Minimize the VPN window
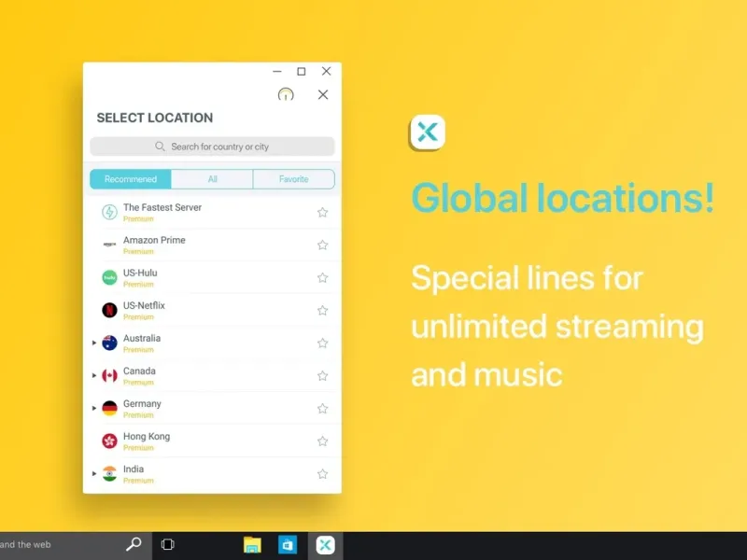 coord(277,72)
